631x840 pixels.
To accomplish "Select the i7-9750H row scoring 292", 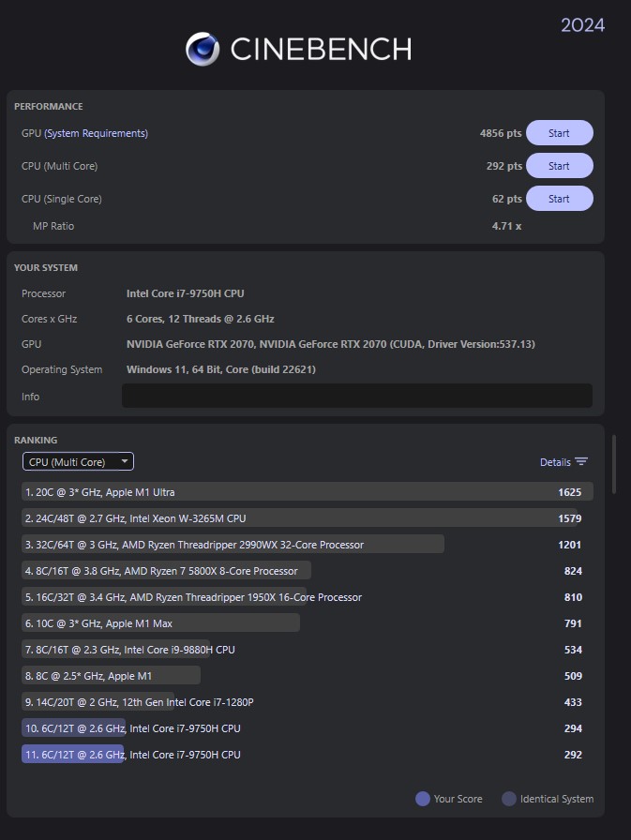I will pyautogui.click(x=307, y=755).
